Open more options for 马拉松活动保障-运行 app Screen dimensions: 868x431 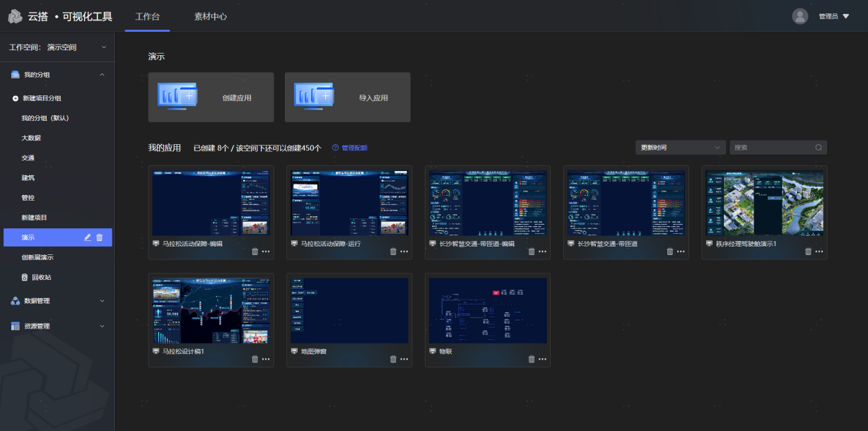[x=404, y=251]
